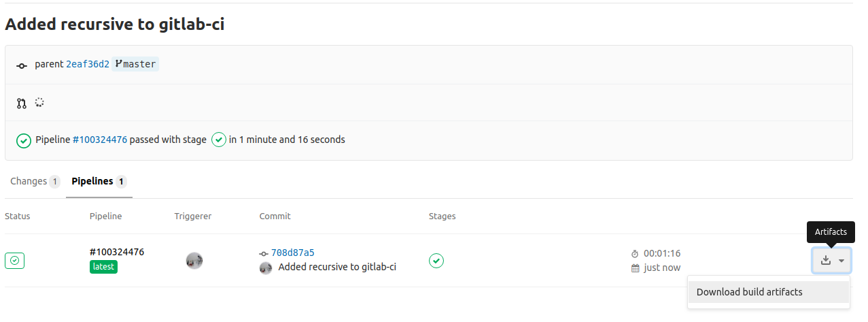Open pipeline #100324476 link in commit box
Screen dimensions: 868x322
pyautogui.click(x=100, y=140)
